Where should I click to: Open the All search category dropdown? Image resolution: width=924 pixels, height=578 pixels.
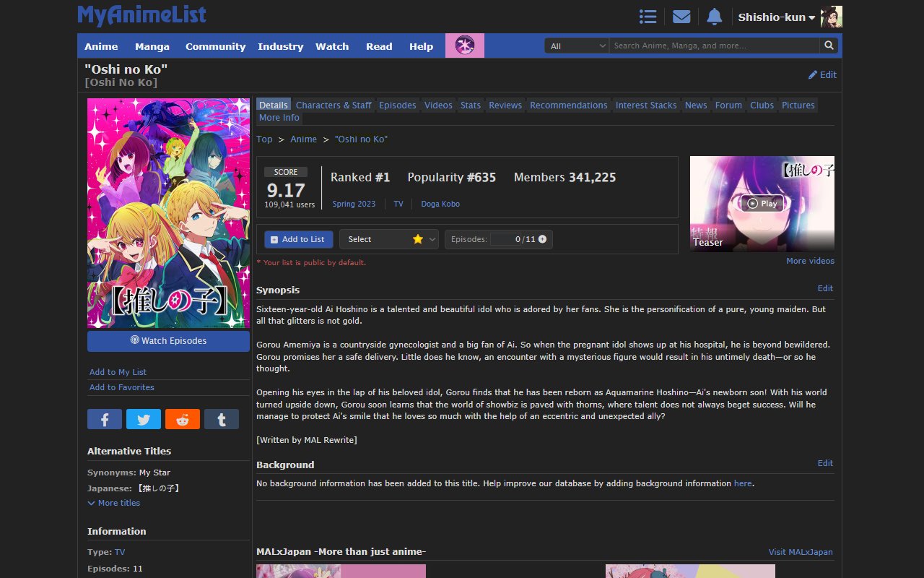tap(576, 45)
